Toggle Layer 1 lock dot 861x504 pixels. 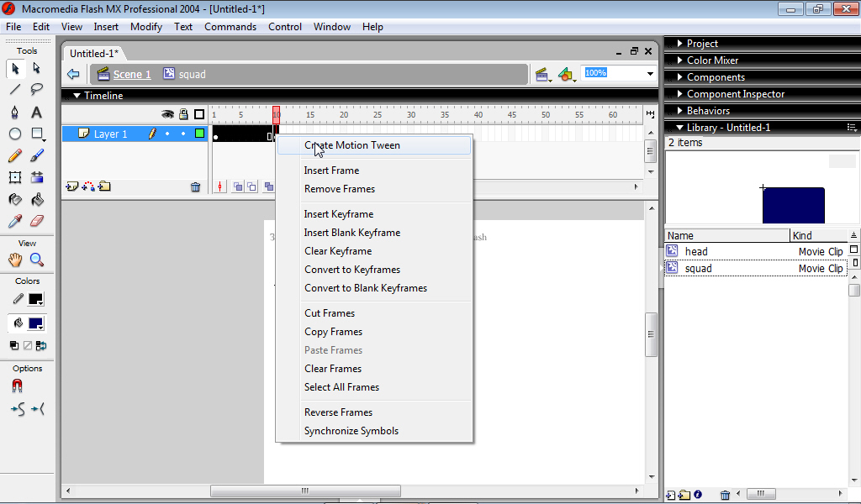183,134
